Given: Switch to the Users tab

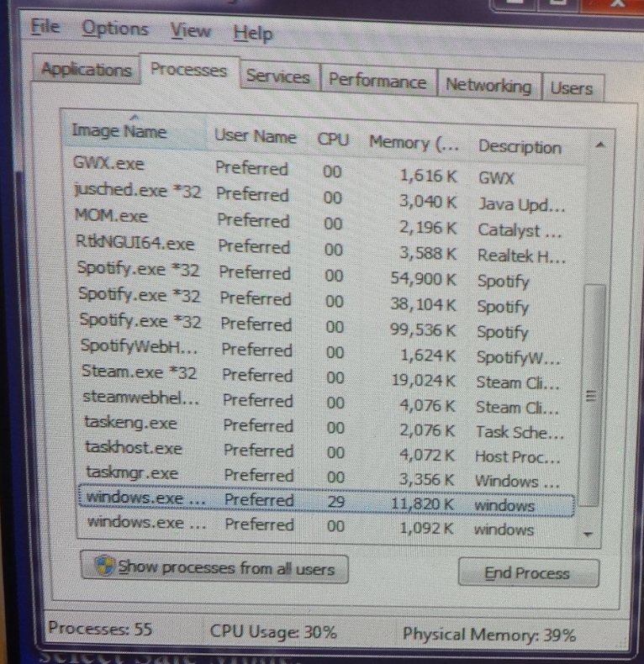Looking at the screenshot, I should (x=572, y=88).
